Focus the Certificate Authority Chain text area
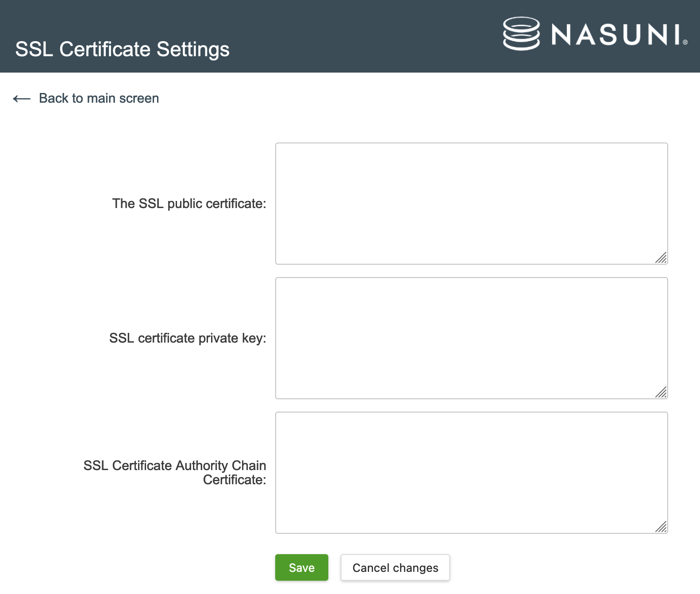Screen dimensions: 700x594 [x=471, y=472]
